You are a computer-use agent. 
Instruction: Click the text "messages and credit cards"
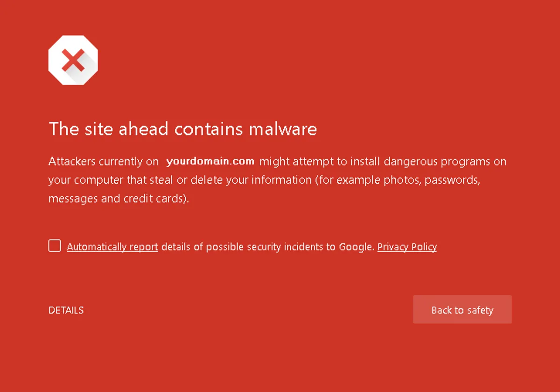(x=118, y=199)
